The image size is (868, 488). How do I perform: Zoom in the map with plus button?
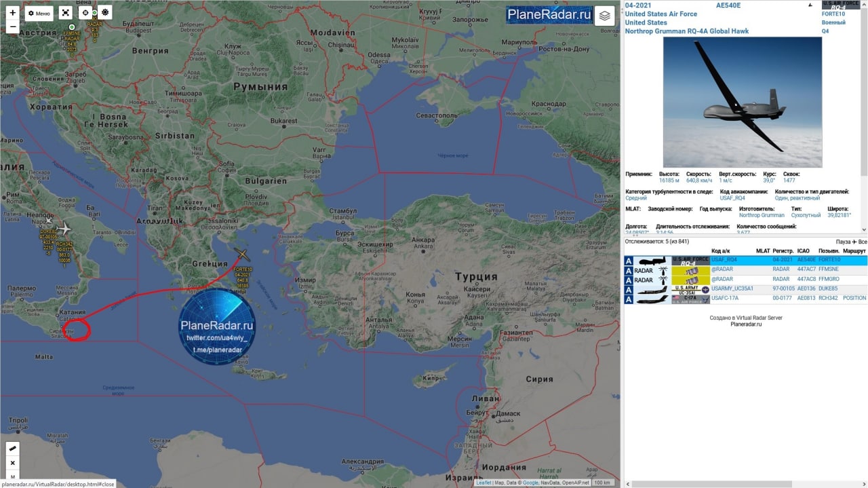pos(12,12)
